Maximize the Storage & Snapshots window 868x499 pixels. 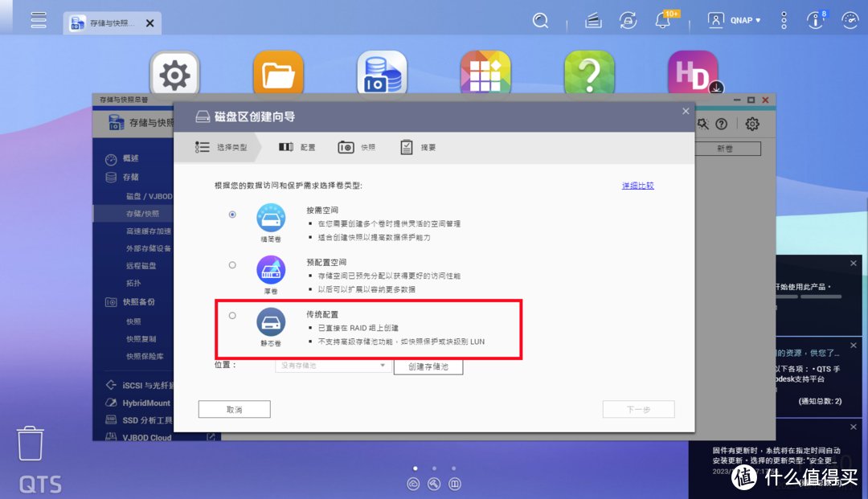click(751, 100)
